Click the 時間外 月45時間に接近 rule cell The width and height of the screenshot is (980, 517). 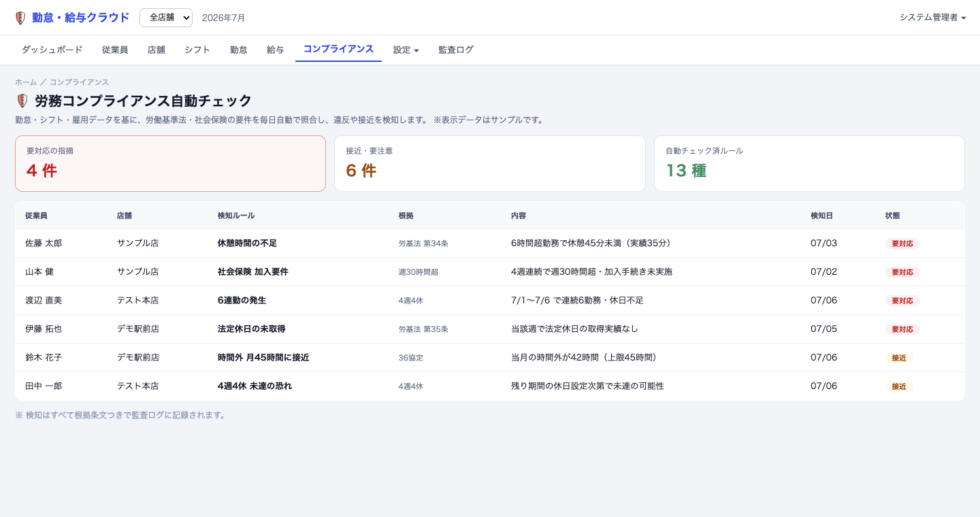263,357
